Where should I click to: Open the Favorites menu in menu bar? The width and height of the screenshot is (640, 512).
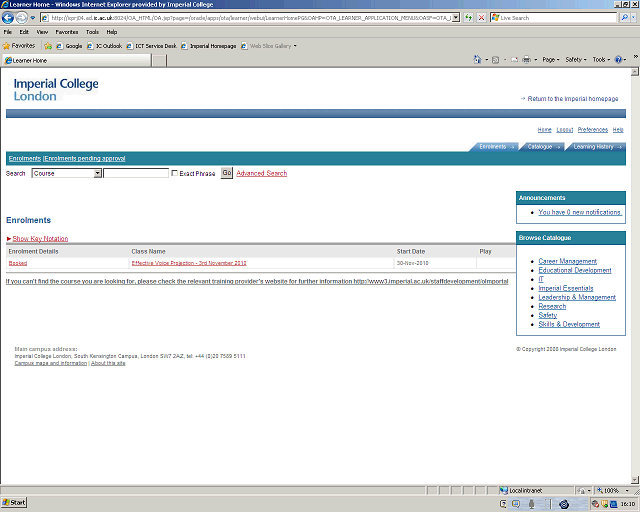tap(66, 31)
